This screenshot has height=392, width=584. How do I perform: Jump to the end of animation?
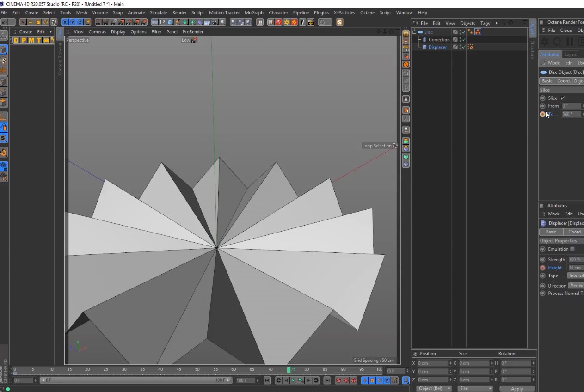(327, 380)
